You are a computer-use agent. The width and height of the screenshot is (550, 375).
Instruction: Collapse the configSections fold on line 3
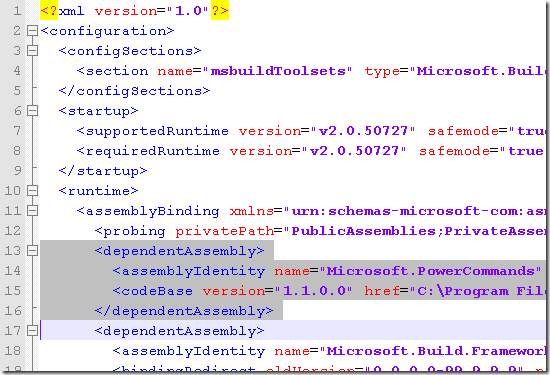tap(32, 51)
